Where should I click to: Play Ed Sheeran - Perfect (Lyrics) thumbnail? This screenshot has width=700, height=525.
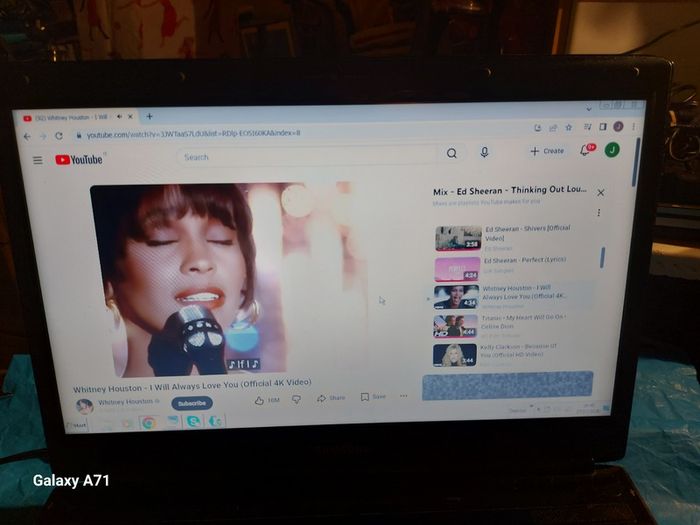pyautogui.click(x=457, y=268)
